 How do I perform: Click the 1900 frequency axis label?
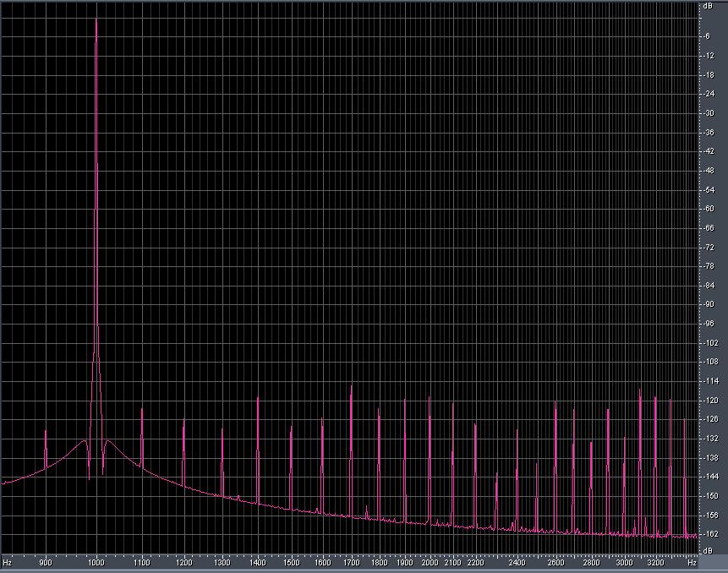pos(405,563)
